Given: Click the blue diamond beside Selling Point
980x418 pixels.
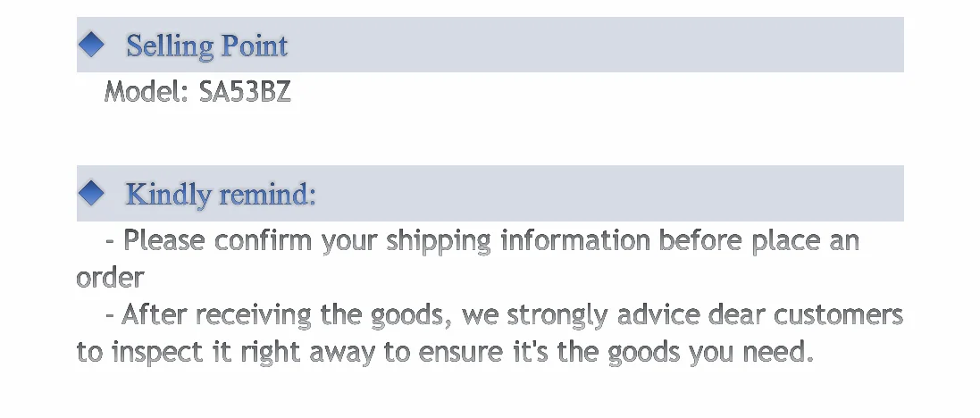Looking at the screenshot, I should [91, 45].
